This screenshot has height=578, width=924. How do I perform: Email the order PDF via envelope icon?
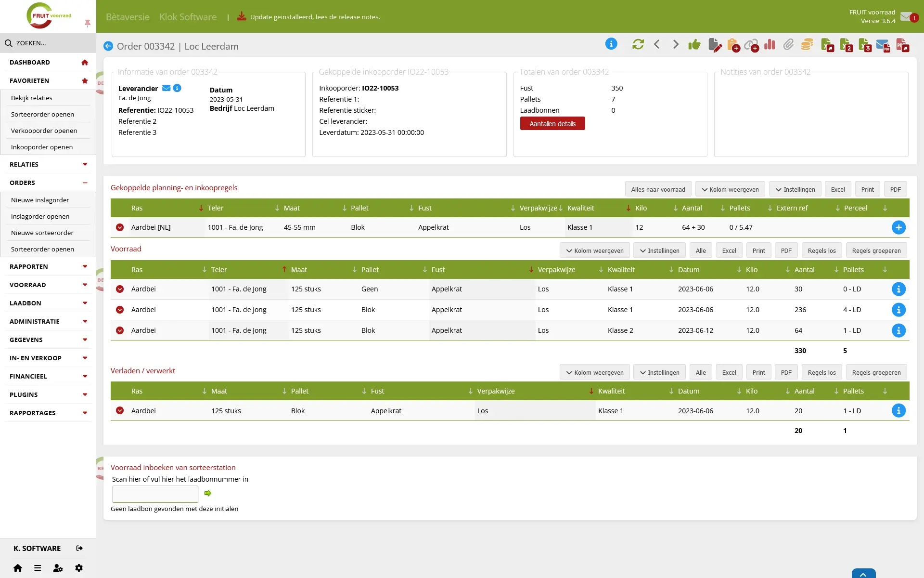pos(883,45)
